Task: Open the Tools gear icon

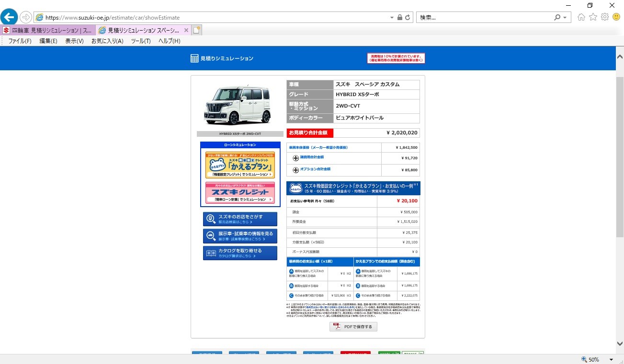Action: (605, 17)
